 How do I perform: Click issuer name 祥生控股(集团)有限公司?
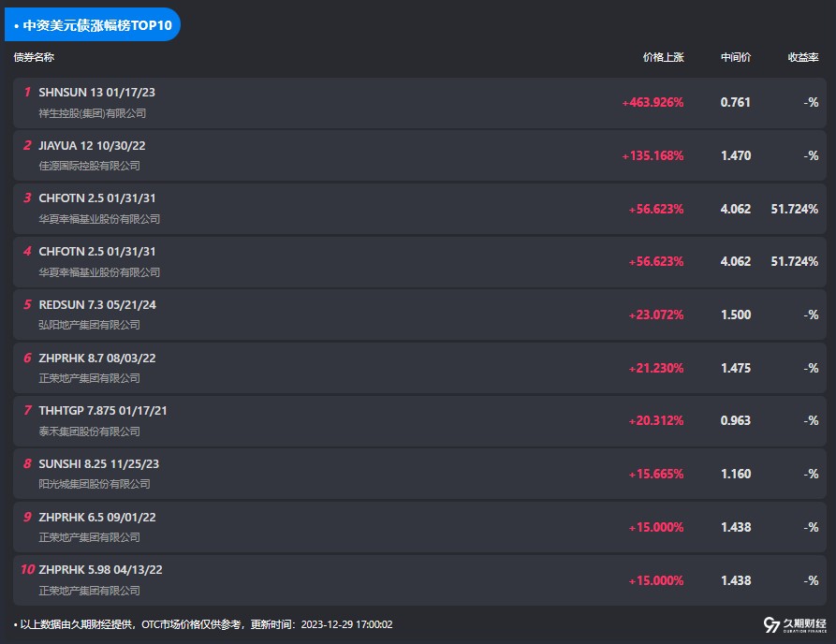coord(92,113)
